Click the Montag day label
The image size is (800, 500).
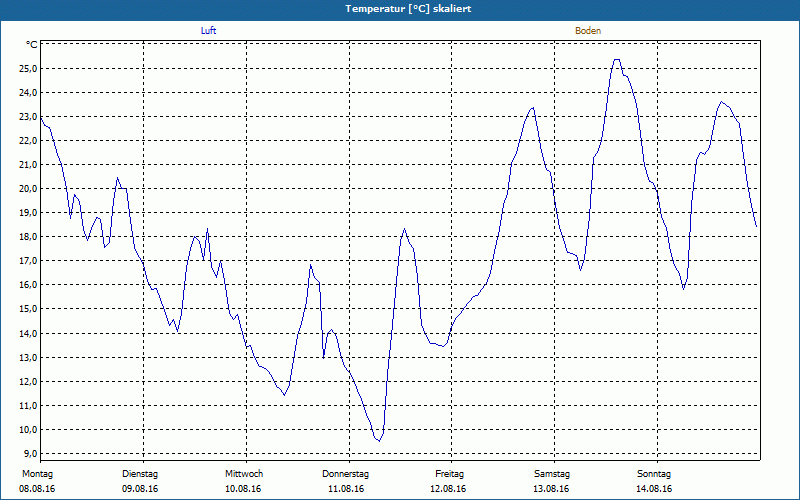point(37,474)
